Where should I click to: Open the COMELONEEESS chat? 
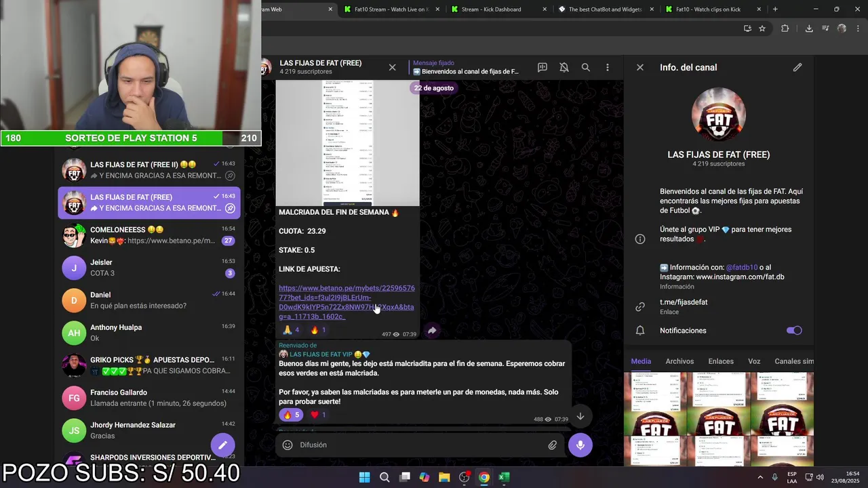click(149, 235)
